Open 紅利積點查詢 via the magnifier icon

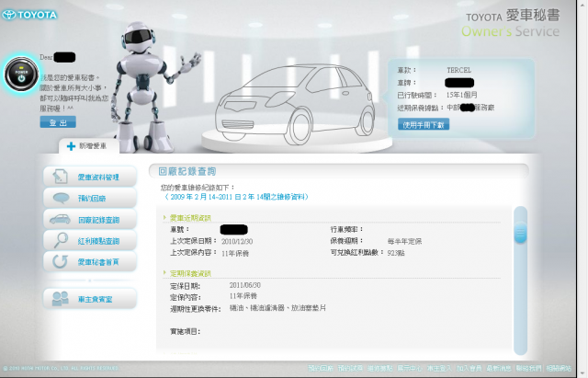(61, 240)
